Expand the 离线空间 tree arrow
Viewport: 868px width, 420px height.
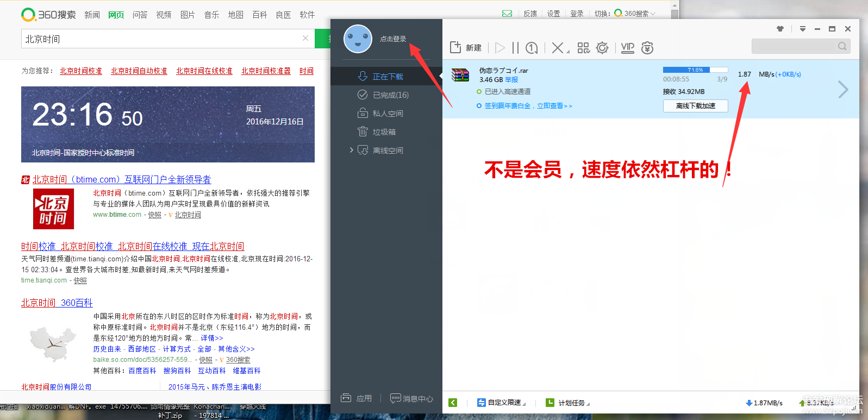pyautogui.click(x=351, y=150)
